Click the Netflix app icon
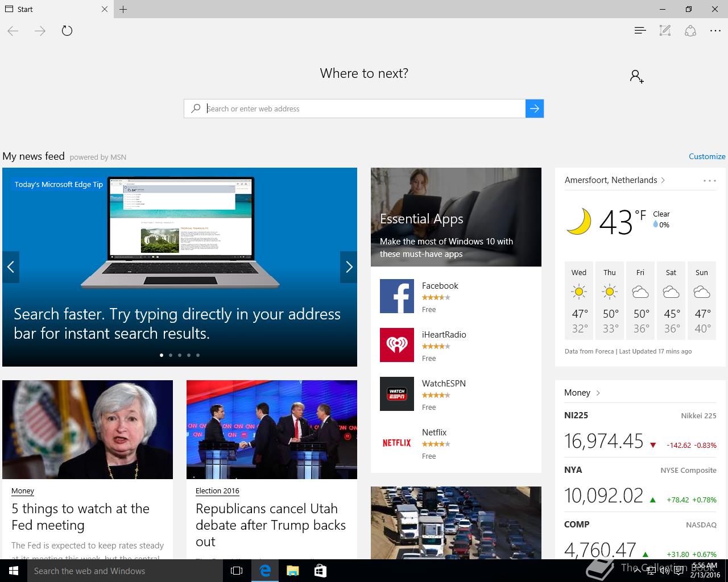 coord(397,443)
